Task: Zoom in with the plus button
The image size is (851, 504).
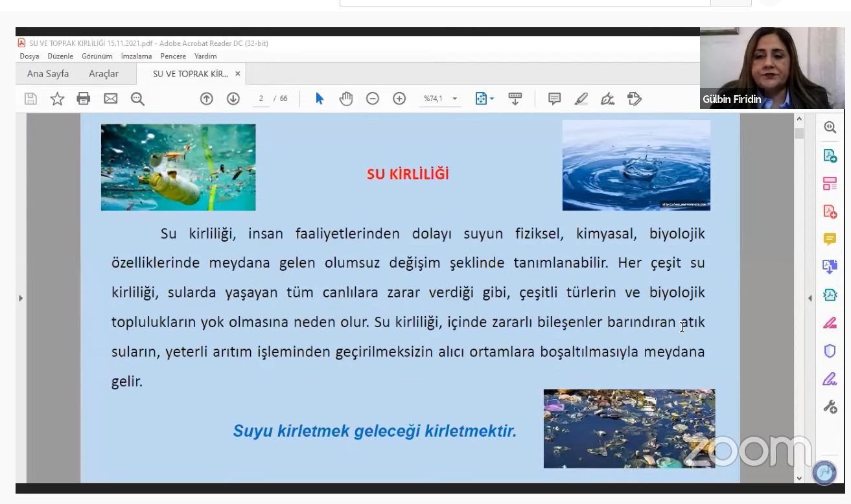Action: pos(399,98)
